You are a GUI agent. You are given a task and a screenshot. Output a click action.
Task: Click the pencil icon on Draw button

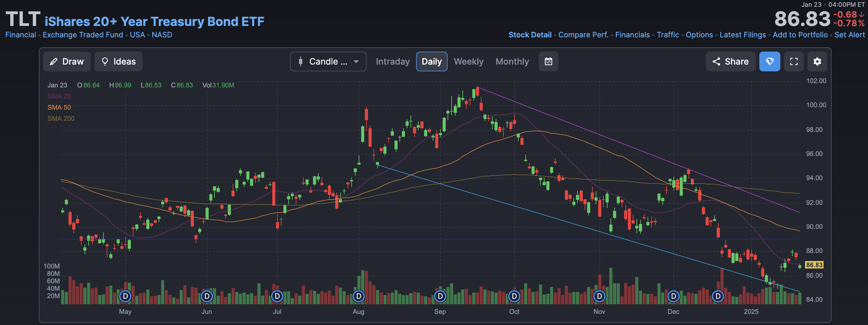pyautogui.click(x=53, y=61)
